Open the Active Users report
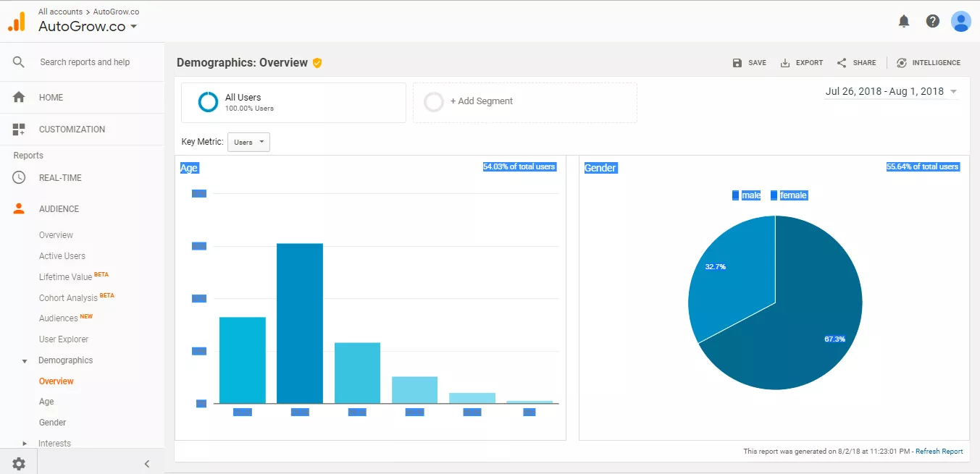The width and height of the screenshot is (980, 474). pos(62,256)
